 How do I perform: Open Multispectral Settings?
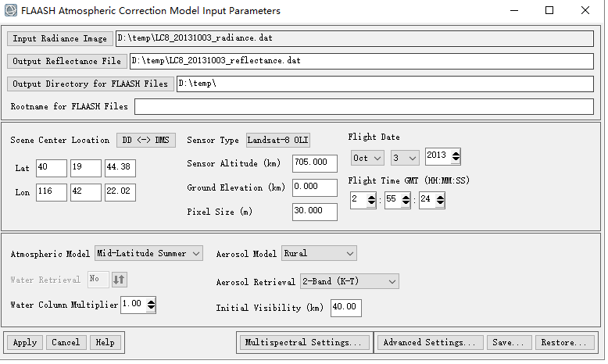point(304,343)
